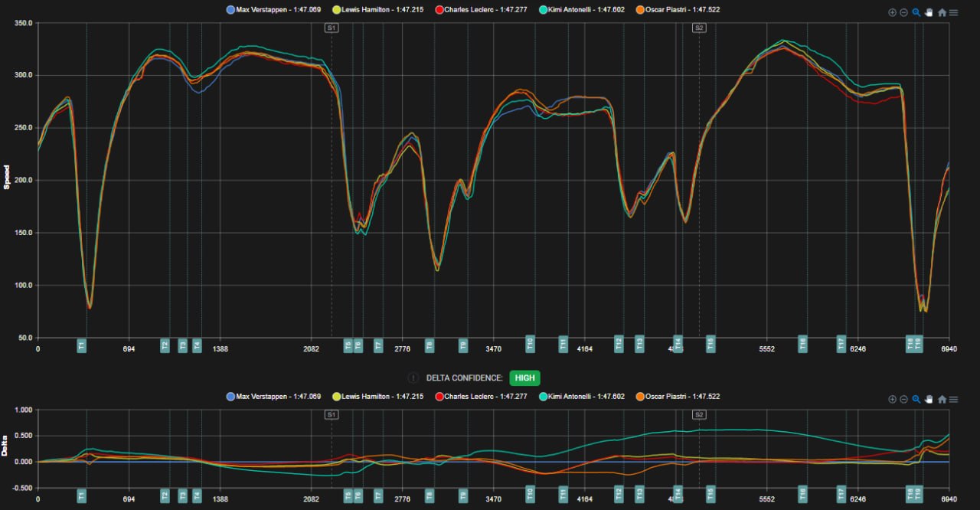Reset Delta chart zoom with home icon
Image resolution: width=980 pixels, height=510 pixels.
942,399
